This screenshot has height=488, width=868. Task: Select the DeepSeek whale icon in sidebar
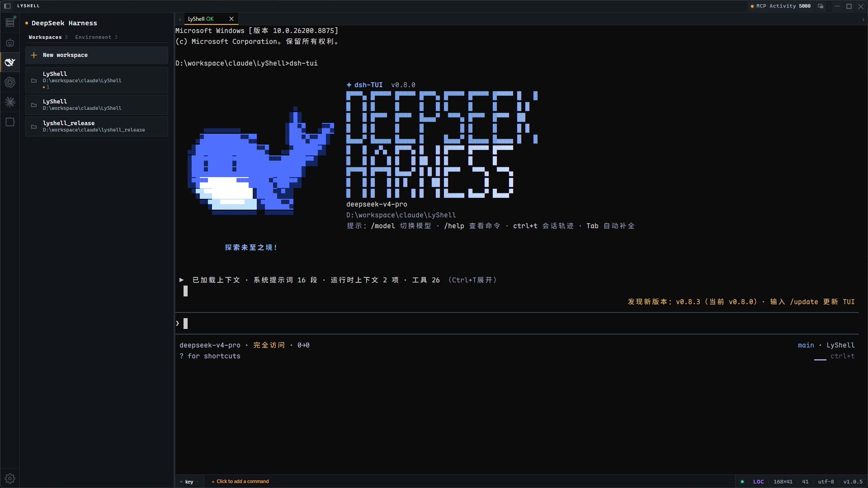click(x=10, y=62)
